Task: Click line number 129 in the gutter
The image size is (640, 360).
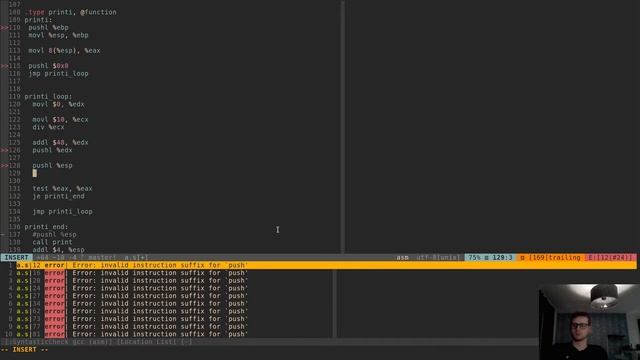Action: coord(14,173)
